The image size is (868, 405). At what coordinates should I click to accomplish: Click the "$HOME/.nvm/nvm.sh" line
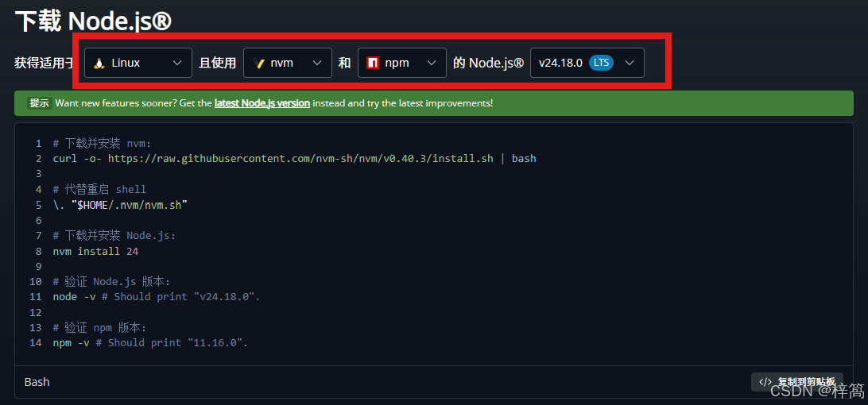120,205
